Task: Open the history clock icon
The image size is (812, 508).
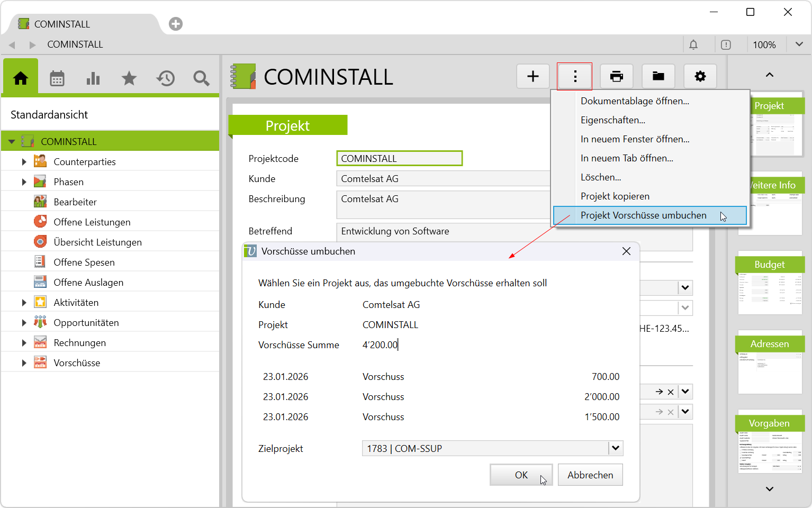Action: tap(165, 79)
